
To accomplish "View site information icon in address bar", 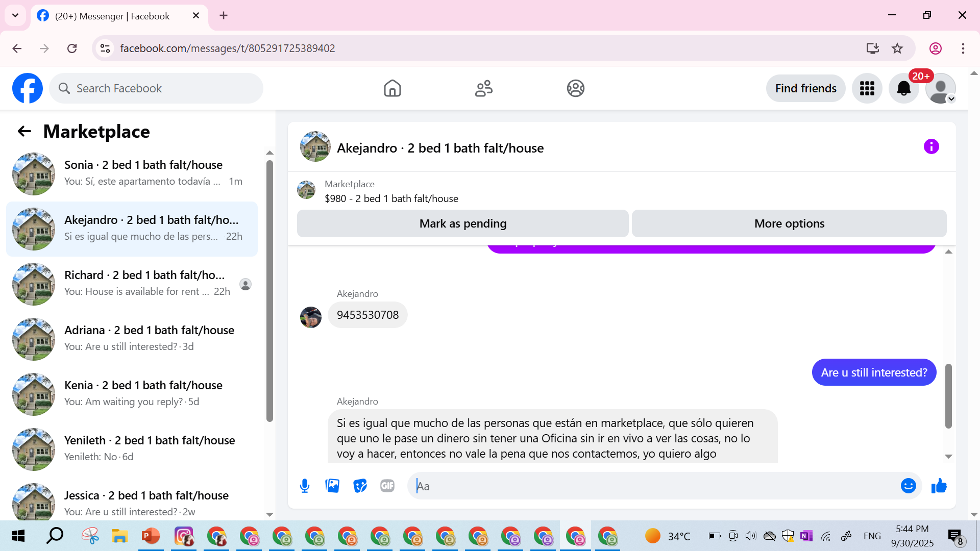I will [x=105, y=48].
